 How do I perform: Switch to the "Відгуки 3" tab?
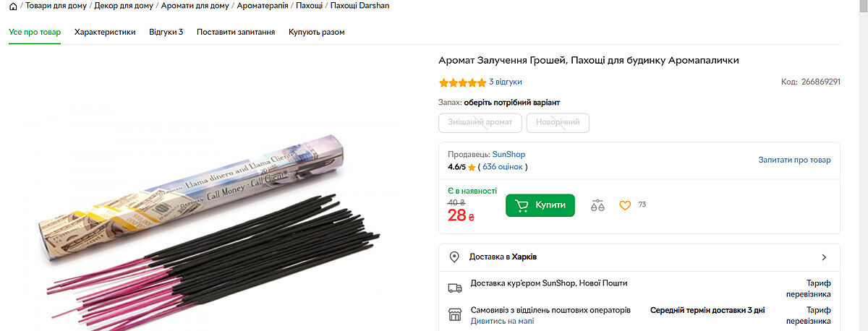(x=166, y=32)
